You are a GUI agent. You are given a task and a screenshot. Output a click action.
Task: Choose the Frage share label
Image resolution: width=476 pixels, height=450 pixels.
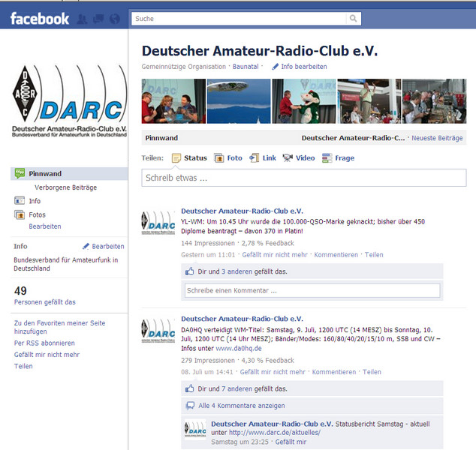pos(345,158)
